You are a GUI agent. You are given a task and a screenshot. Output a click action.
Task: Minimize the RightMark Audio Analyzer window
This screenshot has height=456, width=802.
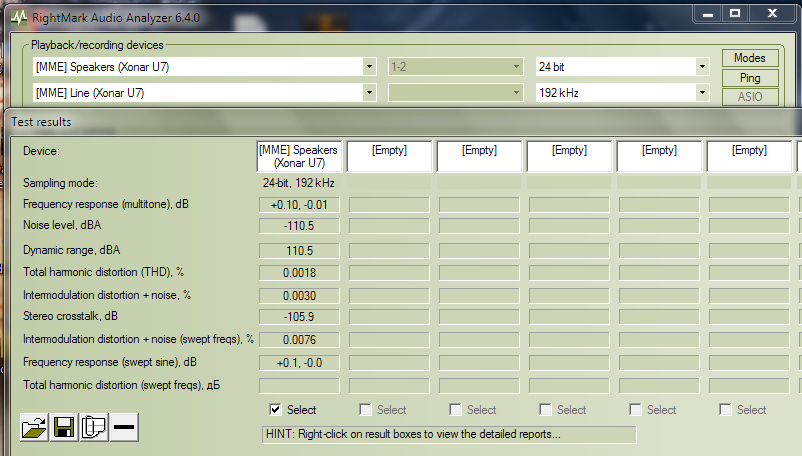[708, 14]
